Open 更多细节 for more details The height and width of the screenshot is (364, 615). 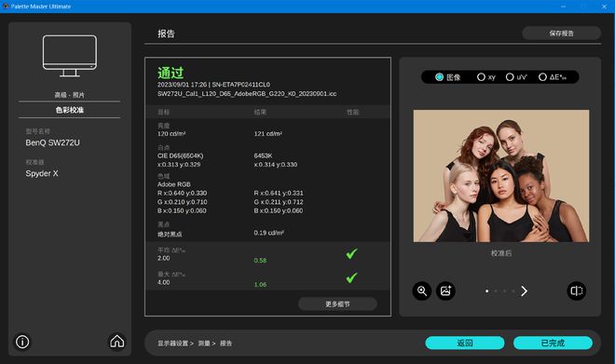[337, 304]
